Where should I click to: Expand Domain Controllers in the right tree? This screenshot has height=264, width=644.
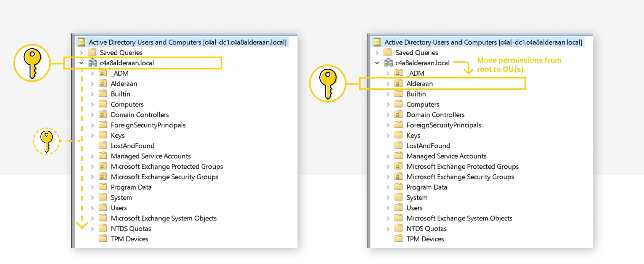pos(388,115)
